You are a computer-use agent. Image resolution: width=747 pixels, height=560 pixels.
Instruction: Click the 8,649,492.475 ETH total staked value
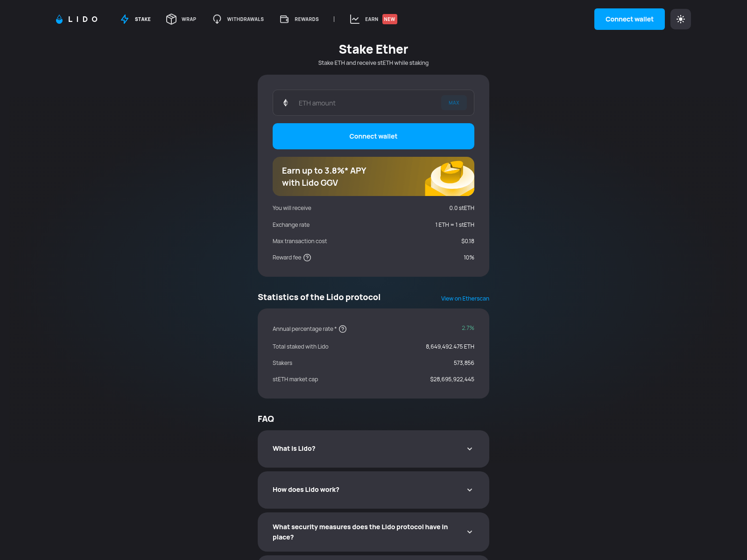click(x=450, y=347)
